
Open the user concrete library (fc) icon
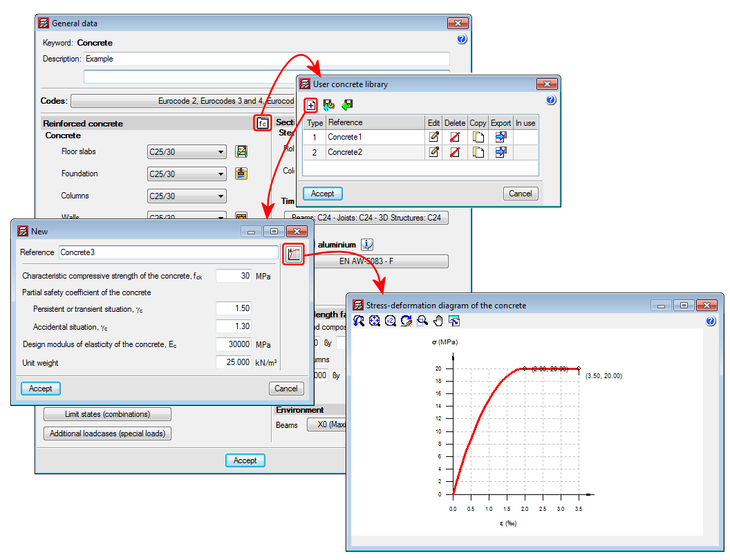pyautogui.click(x=262, y=124)
